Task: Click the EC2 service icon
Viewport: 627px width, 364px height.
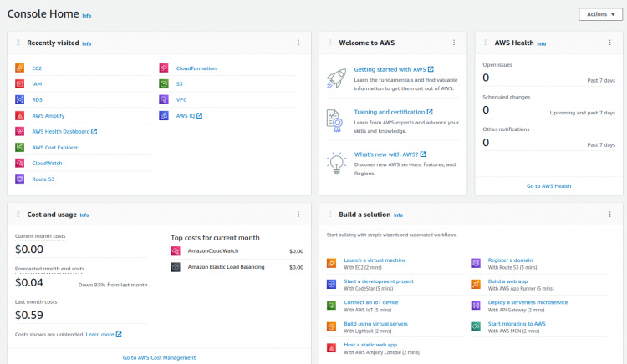Action: click(x=20, y=68)
